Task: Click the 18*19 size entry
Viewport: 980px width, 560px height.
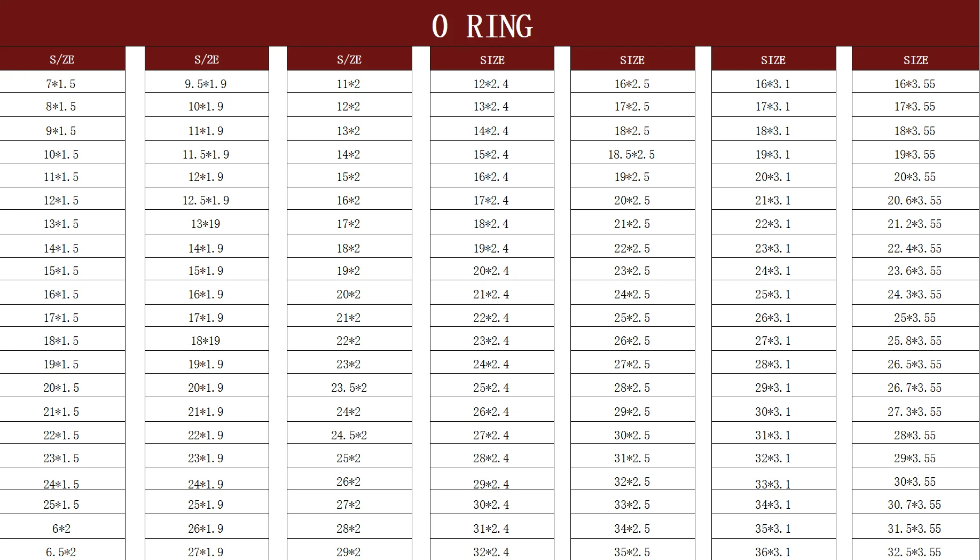Action: pos(206,341)
